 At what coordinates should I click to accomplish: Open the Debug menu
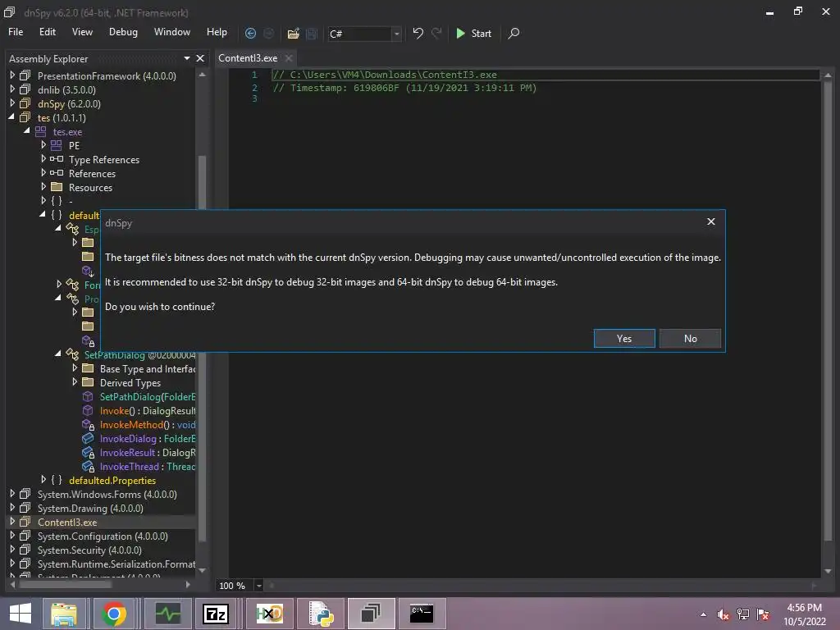coord(123,32)
